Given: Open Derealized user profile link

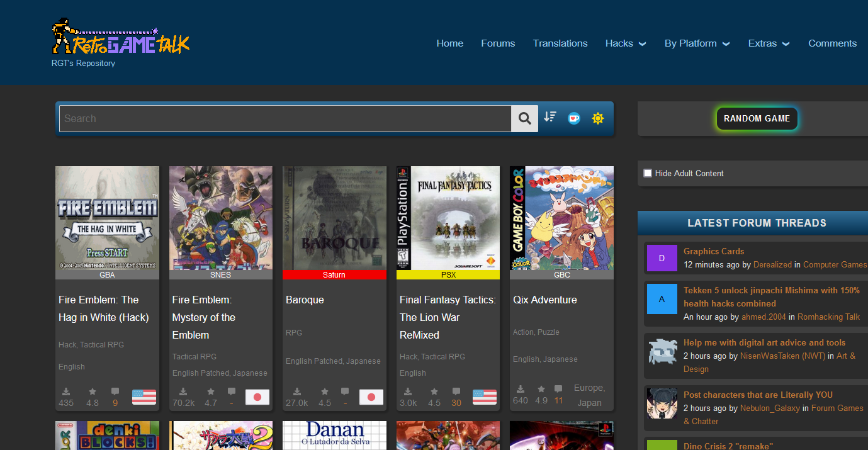Looking at the screenshot, I should [x=772, y=265].
